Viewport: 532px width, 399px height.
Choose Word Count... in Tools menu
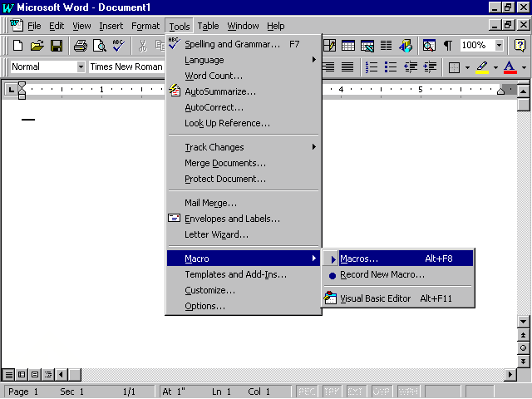tap(214, 76)
